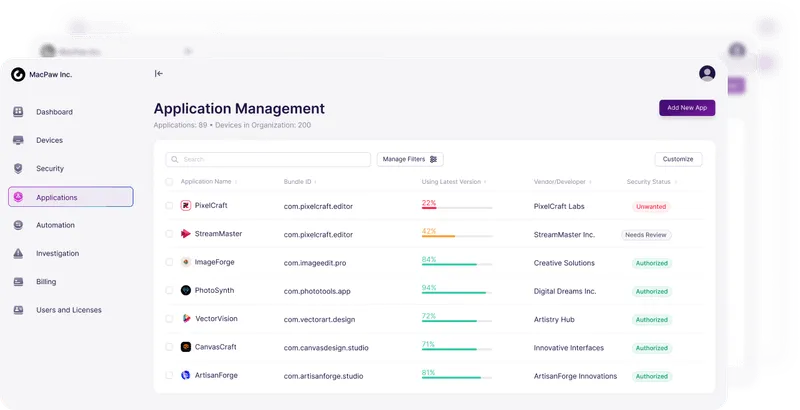Focus the Search input field
The width and height of the screenshot is (800, 410).
[268, 160]
